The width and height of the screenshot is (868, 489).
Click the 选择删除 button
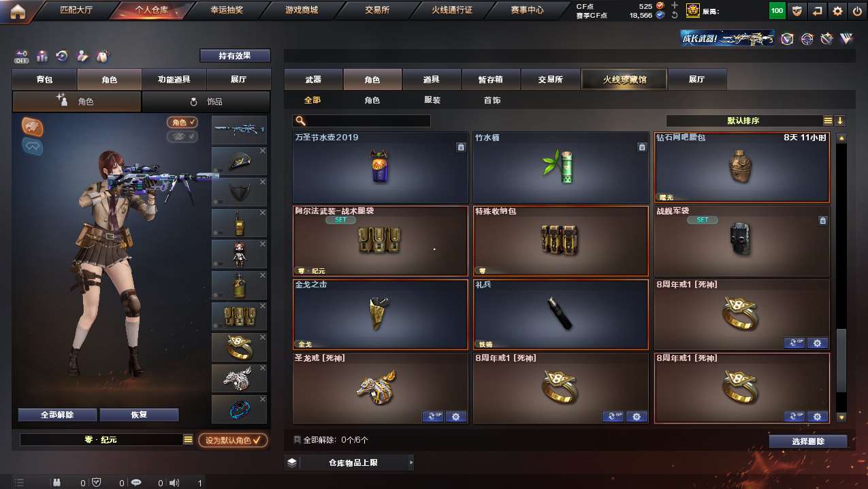(x=808, y=441)
